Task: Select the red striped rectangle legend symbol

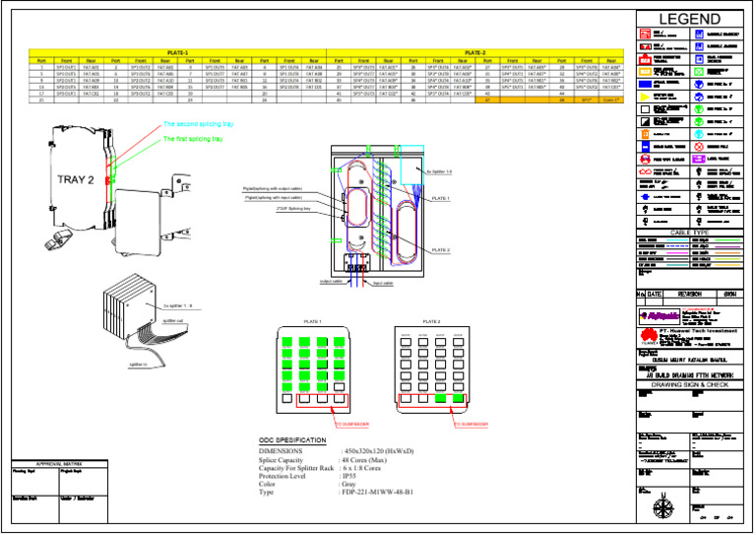Action: [645, 33]
